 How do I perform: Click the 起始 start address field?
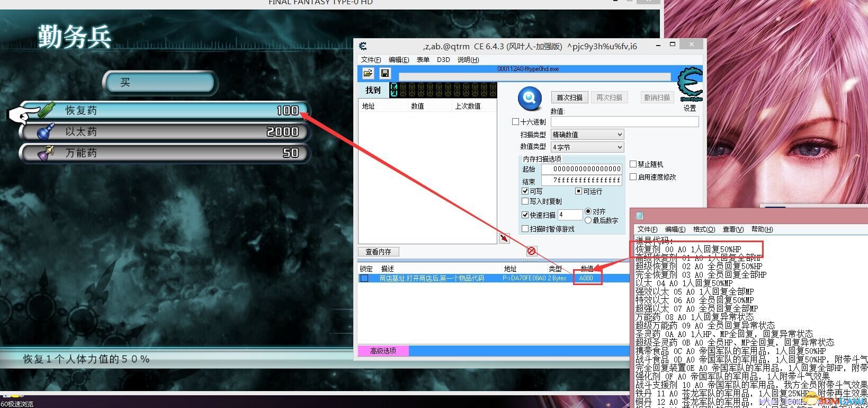click(582, 169)
